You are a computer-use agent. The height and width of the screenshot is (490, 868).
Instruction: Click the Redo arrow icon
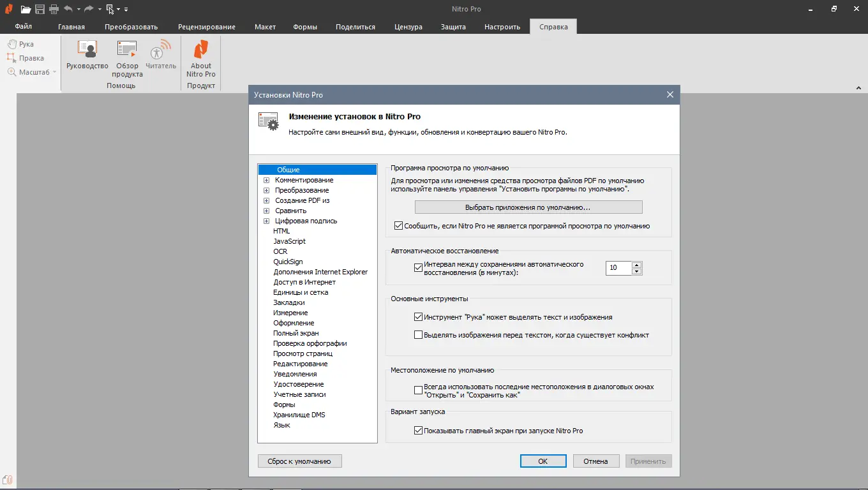(x=89, y=9)
